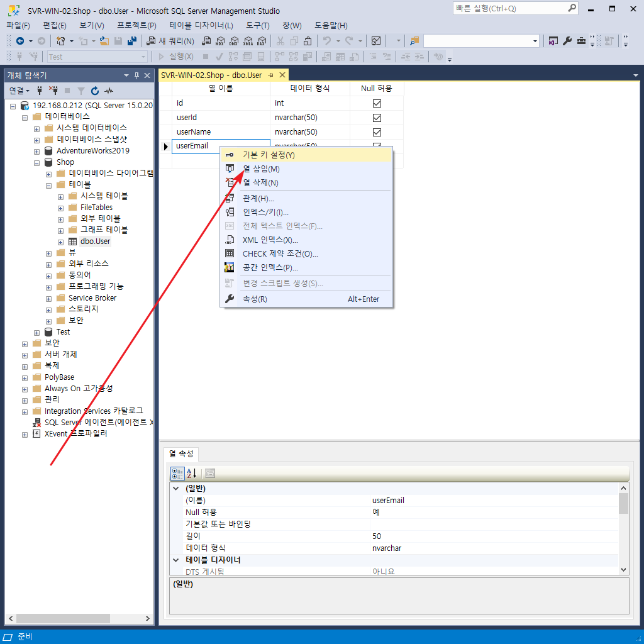Collapse the 테이블 디자이너 property category
Image resolution: width=644 pixels, height=644 pixels.
tap(176, 560)
